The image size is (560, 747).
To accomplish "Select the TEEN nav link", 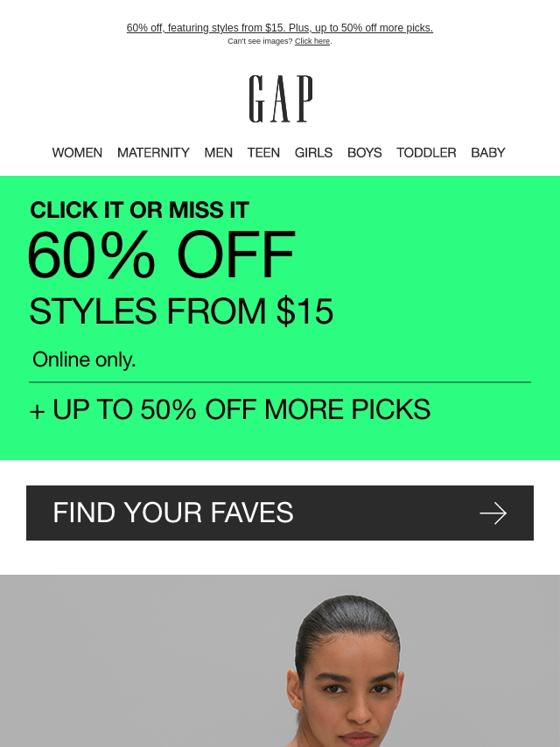I will click(263, 152).
